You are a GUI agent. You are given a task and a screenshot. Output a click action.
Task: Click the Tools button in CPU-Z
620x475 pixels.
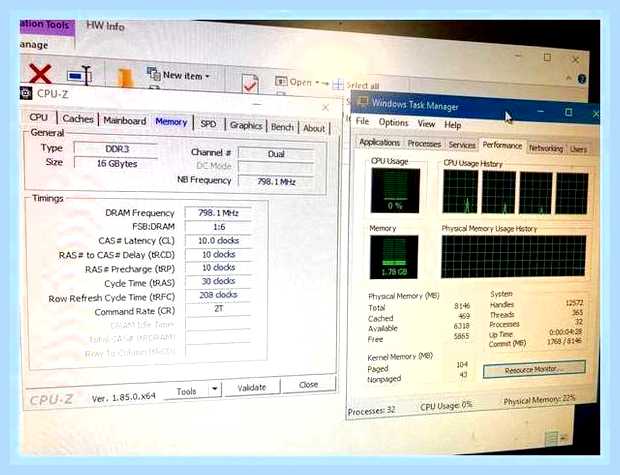[x=186, y=391]
